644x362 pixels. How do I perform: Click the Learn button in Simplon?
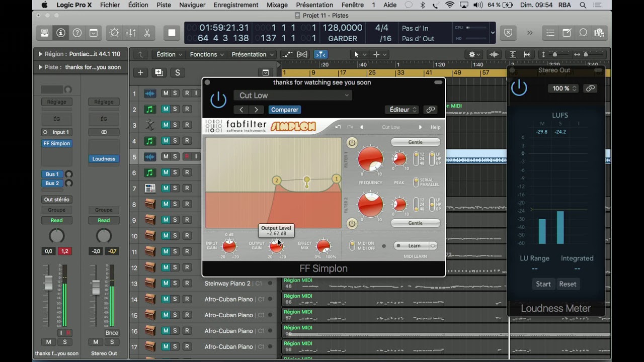[411, 246]
